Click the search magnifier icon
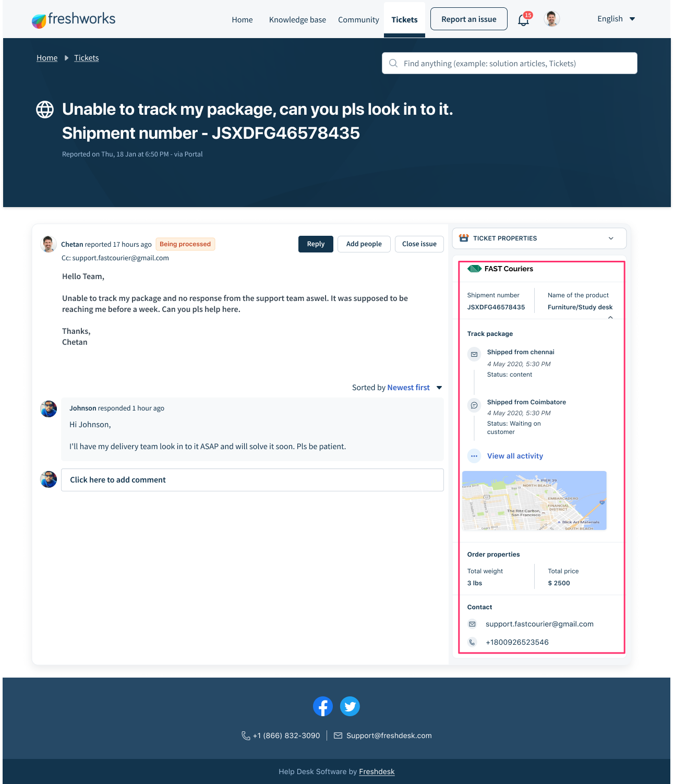 pyautogui.click(x=393, y=63)
